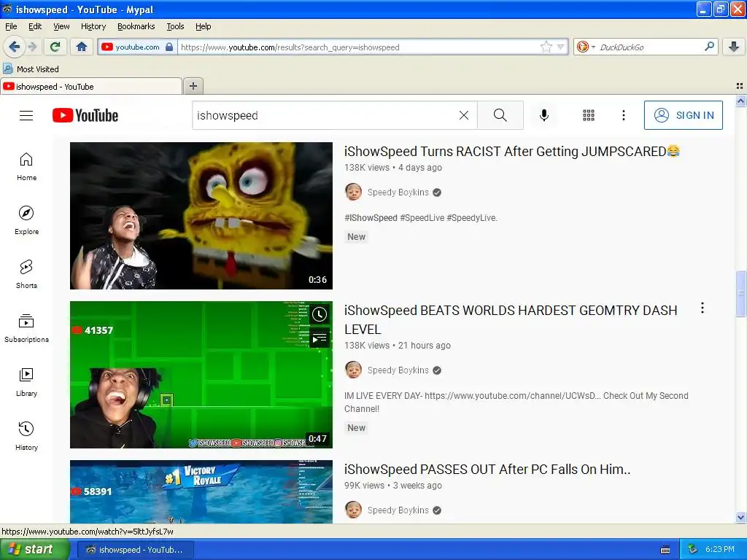Click the #IShowSpeed hashtag description text

(371, 218)
